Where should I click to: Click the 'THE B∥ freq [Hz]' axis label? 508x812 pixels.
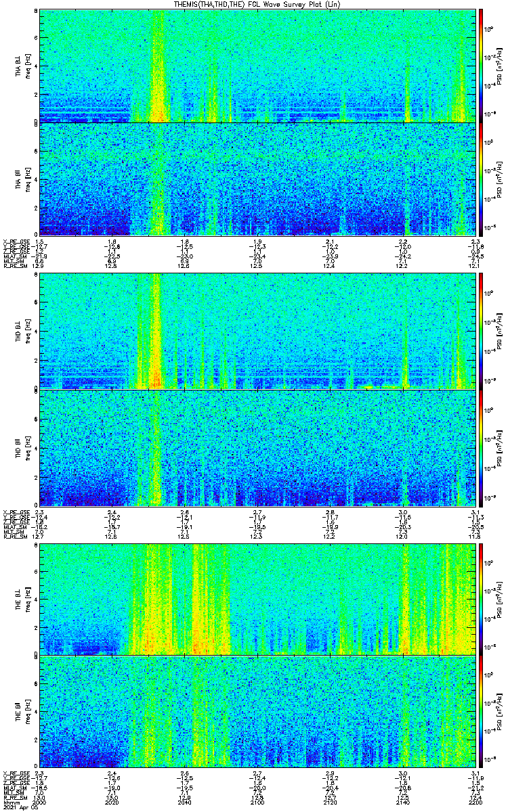tap(23, 712)
